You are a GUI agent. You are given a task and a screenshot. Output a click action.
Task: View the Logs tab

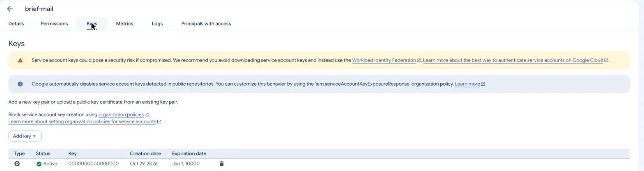click(x=157, y=24)
